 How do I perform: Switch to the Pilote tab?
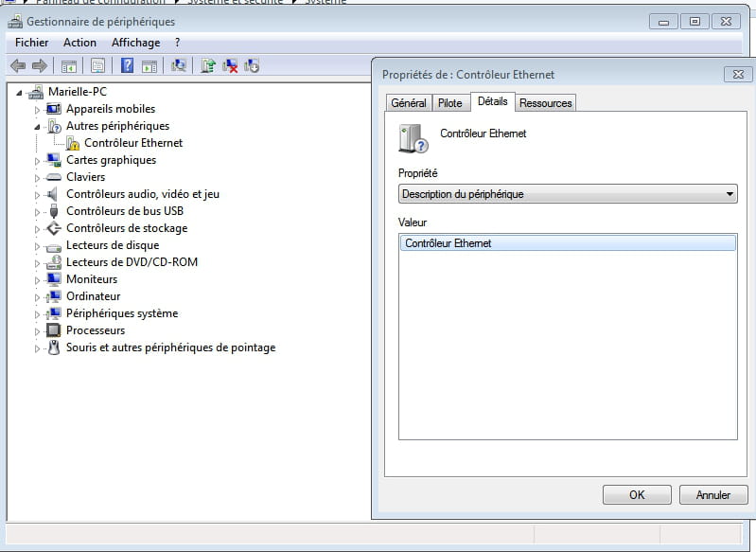point(450,103)
